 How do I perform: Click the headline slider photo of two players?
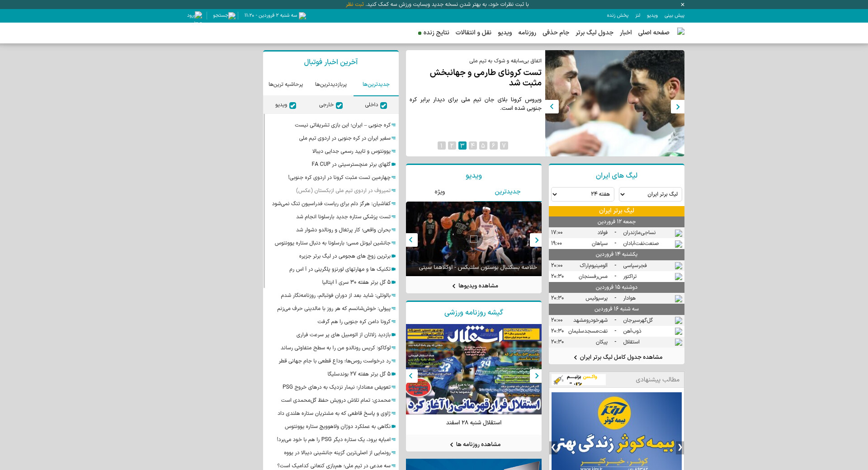point(615,103)
